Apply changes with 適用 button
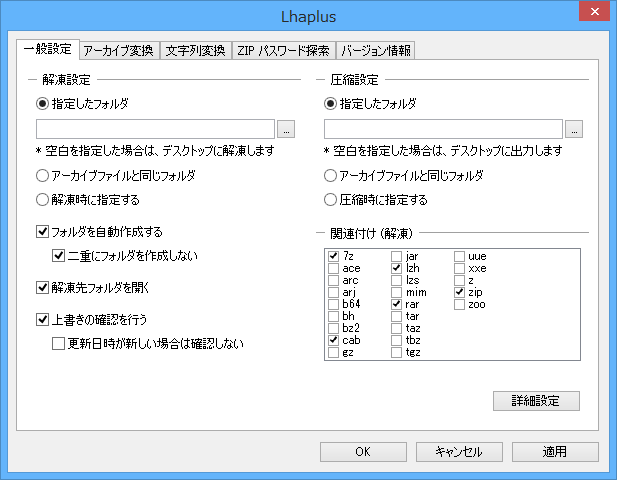The width and height of the screenshot is (617, 480). coord(555,452)
